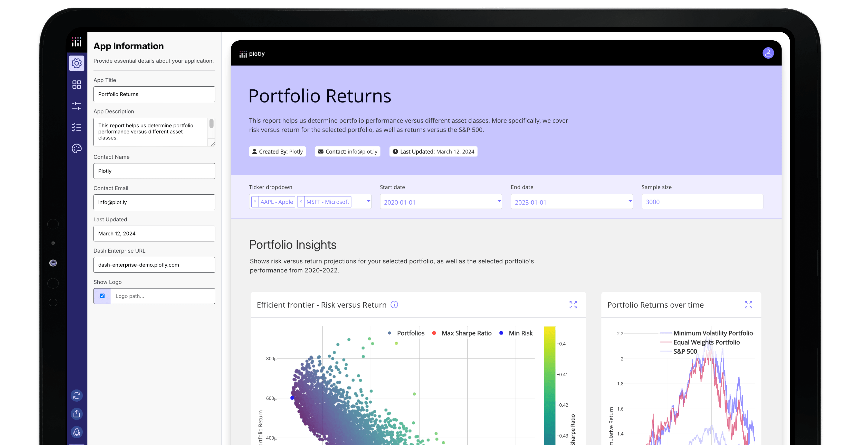Expand the efficient frontier chart fullscreen
The image size is (868, 445).
coord(573,305)
